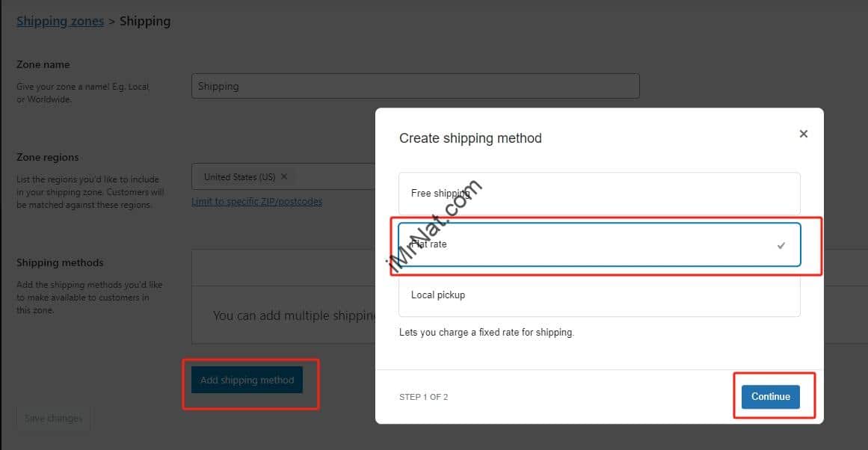Select the Local pickup option
The width and height of the screenshot is (868, 450).
[599, 295]
